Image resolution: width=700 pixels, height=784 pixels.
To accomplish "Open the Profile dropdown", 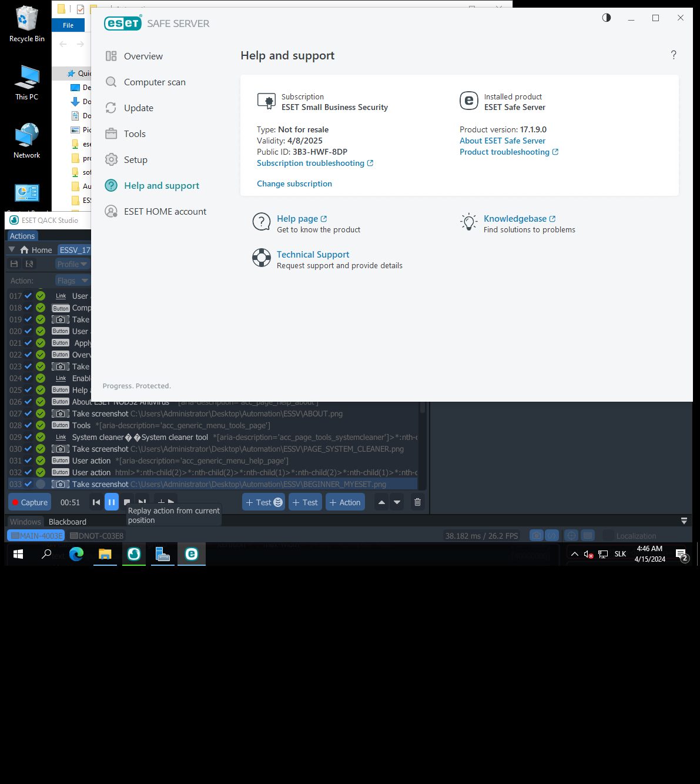I will (72, 264).
